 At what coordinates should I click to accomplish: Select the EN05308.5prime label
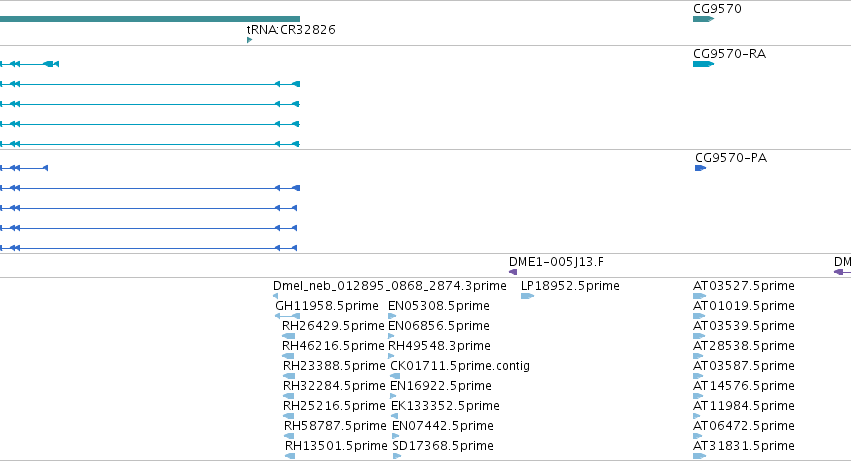pos(439,306)
